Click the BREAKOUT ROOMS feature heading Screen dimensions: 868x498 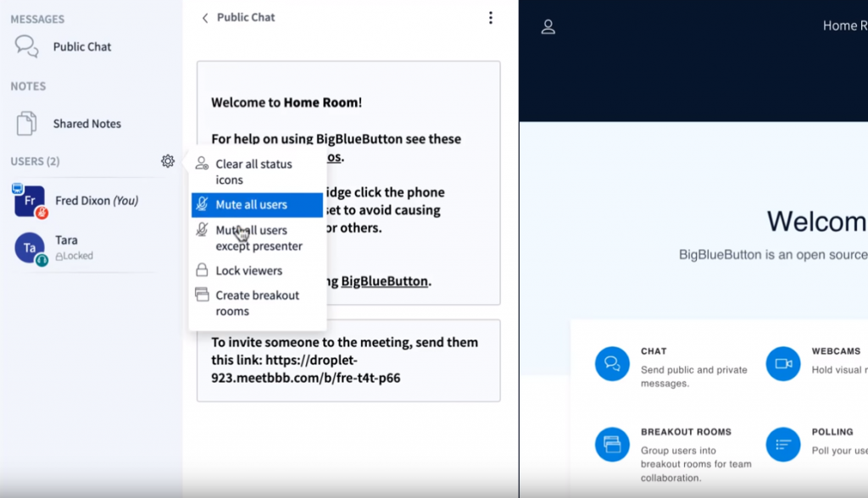click(x=687, y=432)
